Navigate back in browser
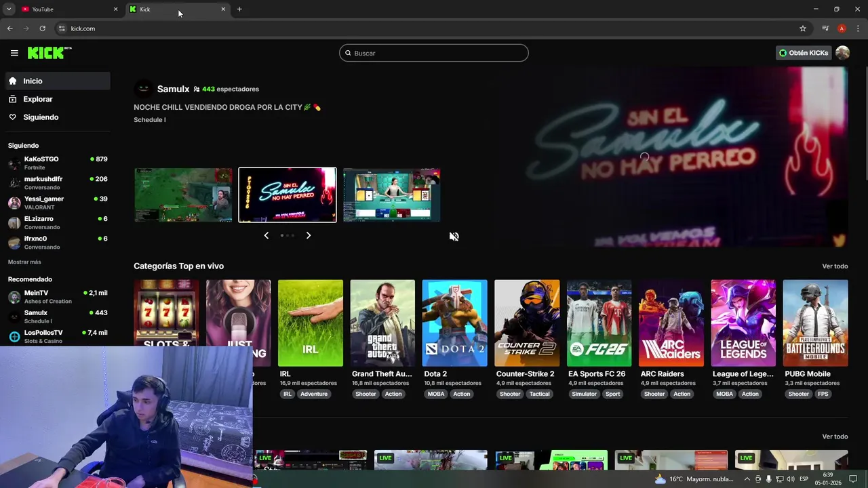The width and height of the screenshot is (868, 488). (9, 28)
